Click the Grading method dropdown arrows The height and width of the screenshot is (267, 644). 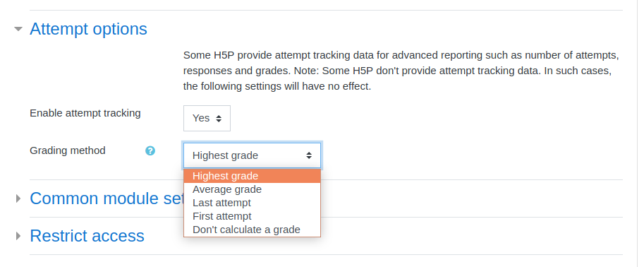click(309, 155)
